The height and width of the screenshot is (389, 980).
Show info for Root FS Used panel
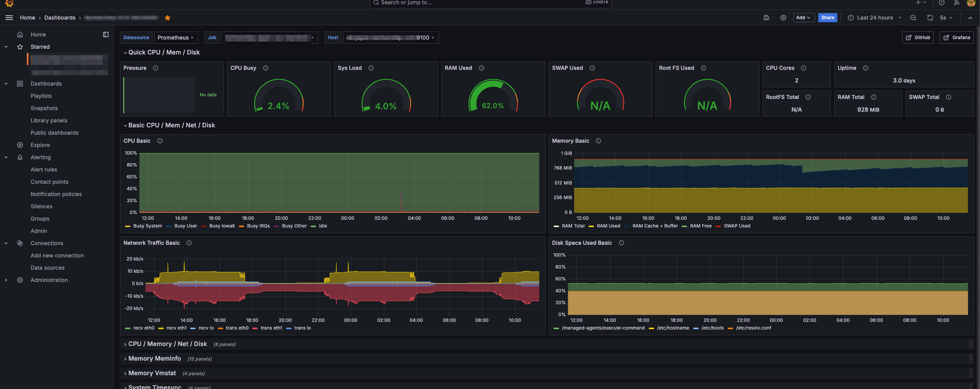(704, 68)
